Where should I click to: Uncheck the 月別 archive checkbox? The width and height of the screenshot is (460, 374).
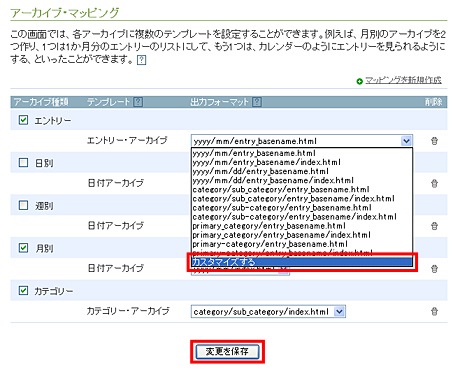[x=23, y=248]
